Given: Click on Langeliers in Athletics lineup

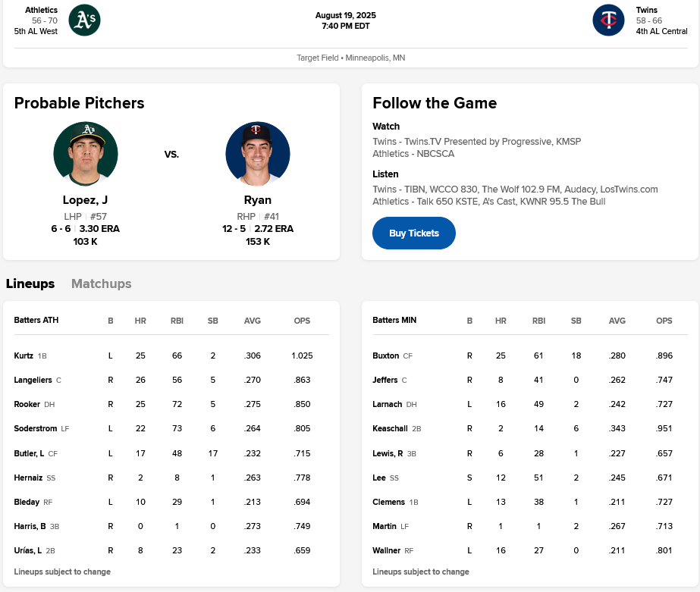Looking at the screenshot, I should click(33, 380).
